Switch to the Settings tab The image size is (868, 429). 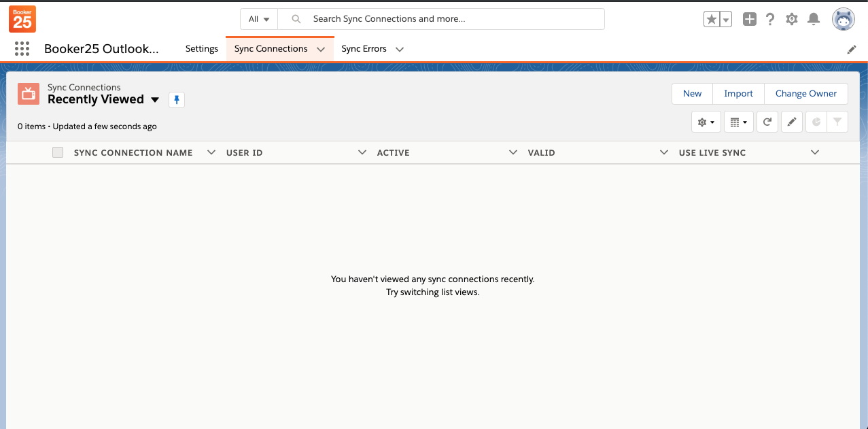pos(202,49)
